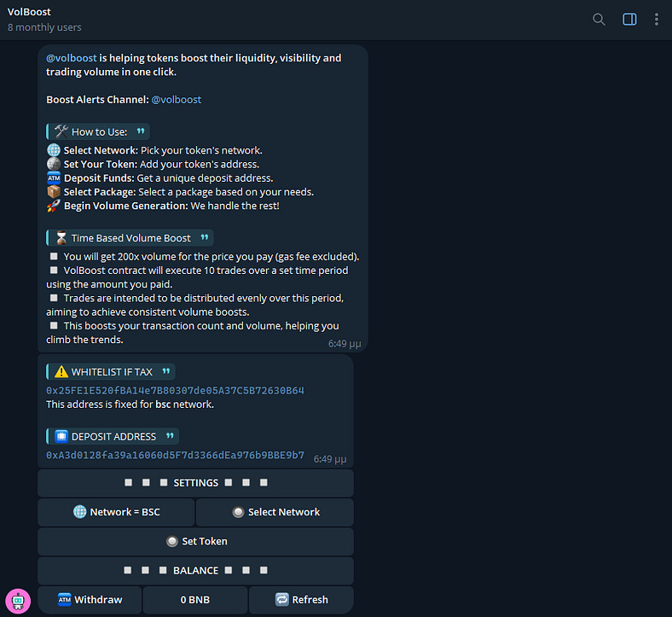Click the globe emoji beside Select Network step
Image resolution: width=672 pixels, height=617 pixels.
(x=54, y=150)
